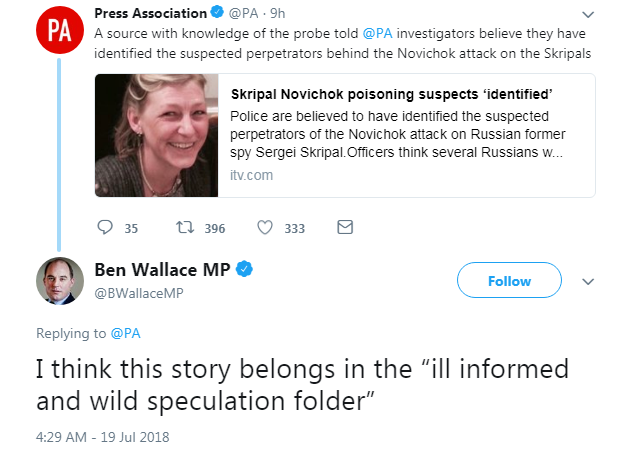
Task: Click Ben Wallace MP profile photo
Action: pyautogui.click(x=60, y=281)
